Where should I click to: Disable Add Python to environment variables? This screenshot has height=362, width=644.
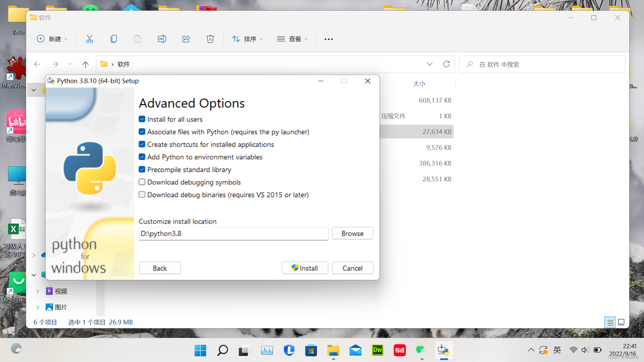[142, 157]
